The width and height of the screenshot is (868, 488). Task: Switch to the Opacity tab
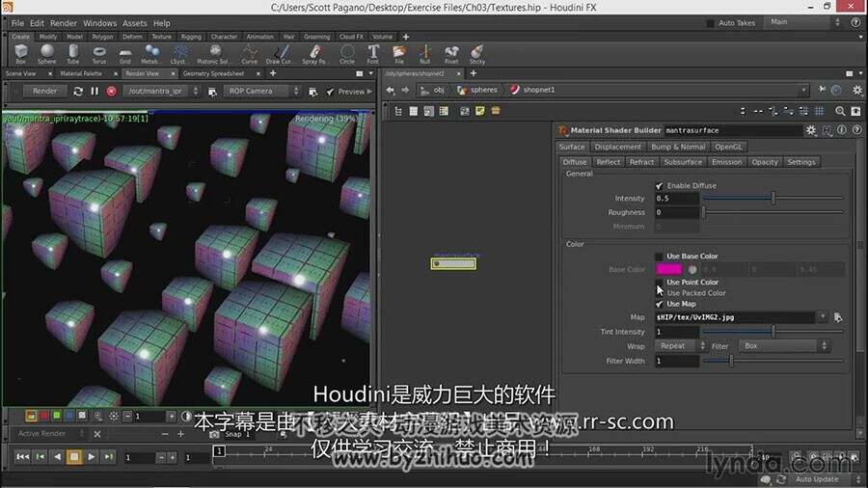[765, 162]
